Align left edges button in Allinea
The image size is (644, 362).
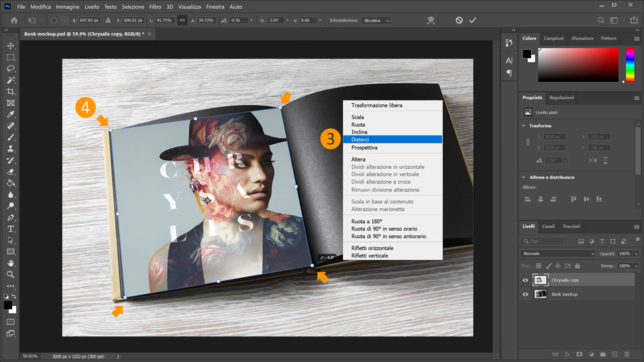click(528, 199)
